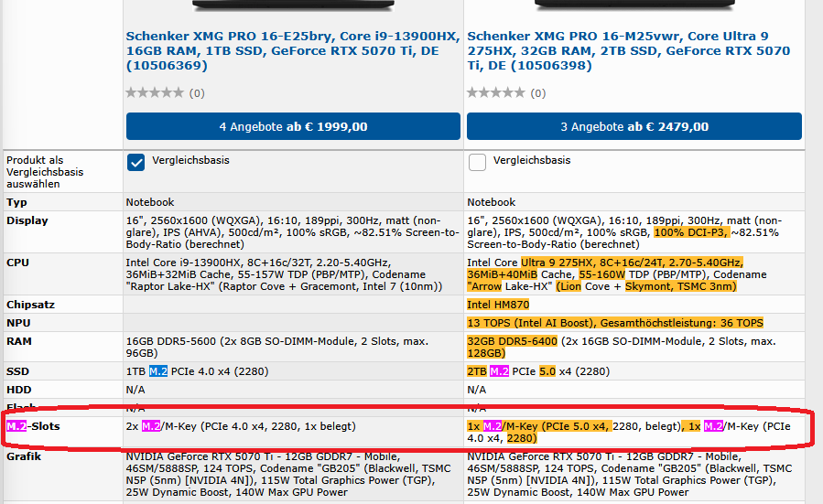Image resolution: width=823 pixels, height=504 pixels.
Task: Click the Grafik row label
Action: 24,456
